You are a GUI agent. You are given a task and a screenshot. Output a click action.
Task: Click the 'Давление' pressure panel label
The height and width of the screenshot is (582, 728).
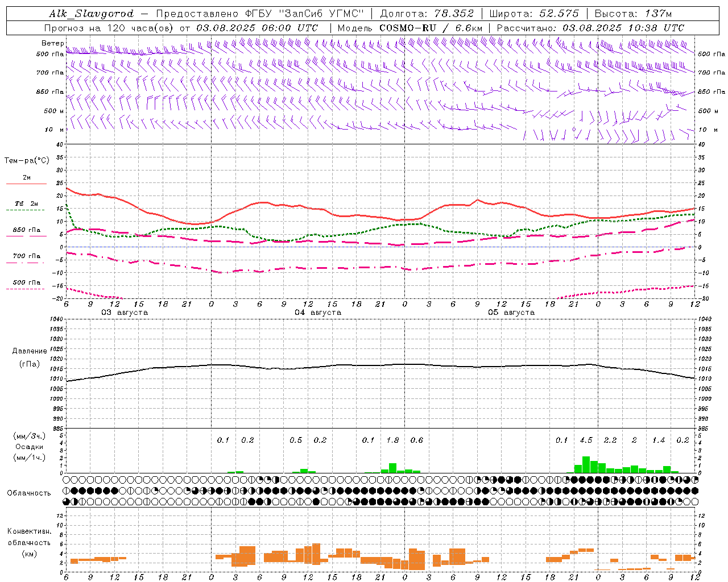point(30,351)
